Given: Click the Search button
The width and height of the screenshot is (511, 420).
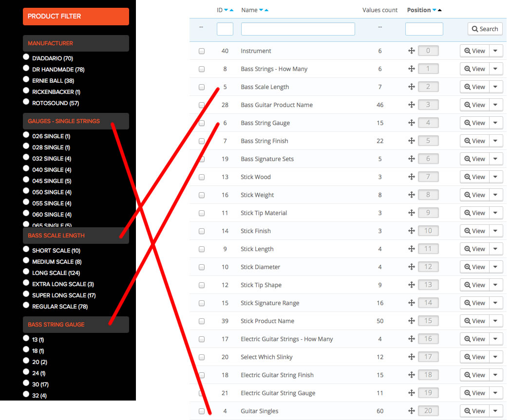Looking at the screenshot, I should click(x=485, y=29).
